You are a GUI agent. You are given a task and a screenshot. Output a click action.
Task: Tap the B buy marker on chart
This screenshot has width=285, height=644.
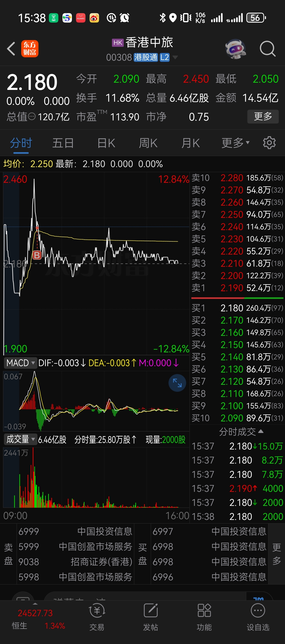click(x=37, y=255)
